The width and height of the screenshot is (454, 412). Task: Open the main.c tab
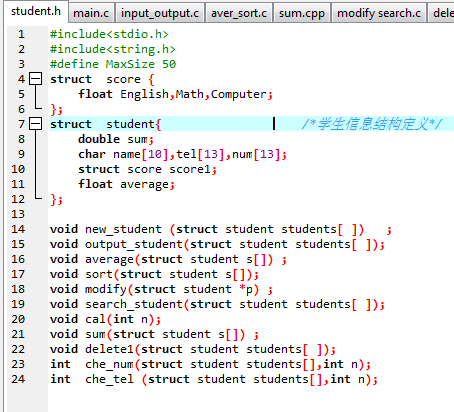(x=91, y=13)
